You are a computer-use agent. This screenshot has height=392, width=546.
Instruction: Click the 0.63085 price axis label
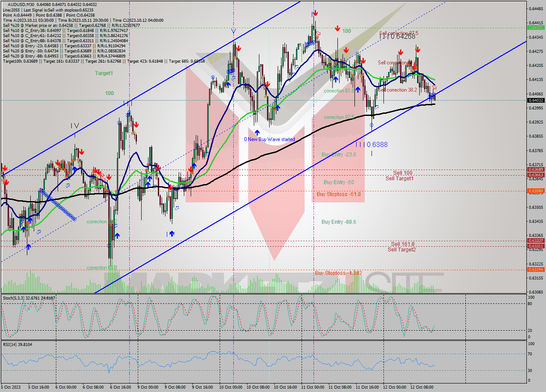tap(536, 292)
